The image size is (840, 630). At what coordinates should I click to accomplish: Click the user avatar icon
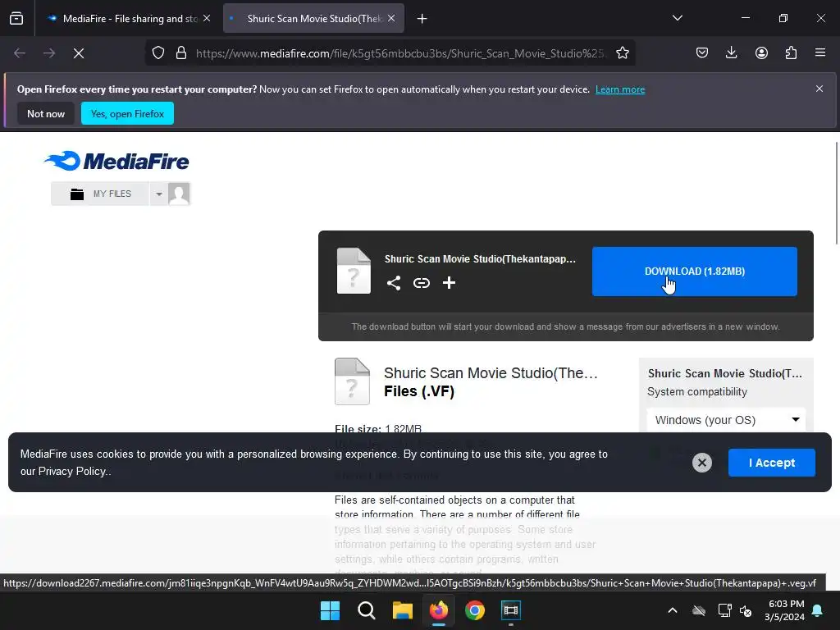coord(179,194)
